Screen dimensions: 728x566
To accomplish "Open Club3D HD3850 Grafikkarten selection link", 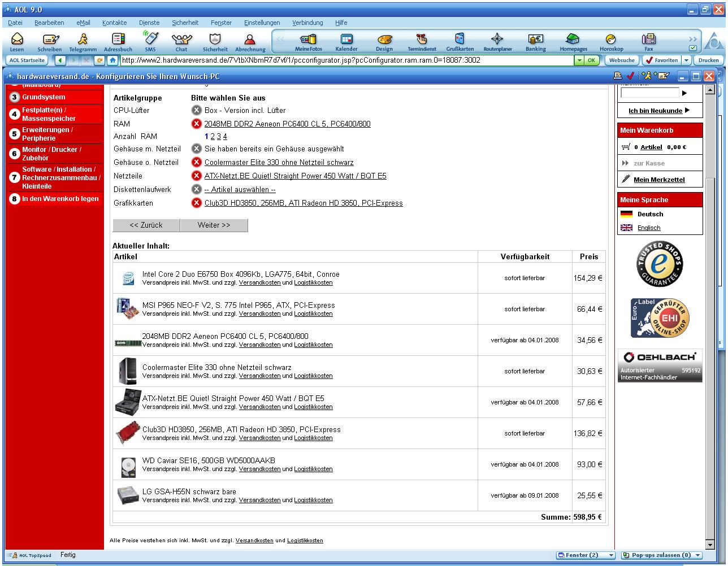I will (304, 203).
